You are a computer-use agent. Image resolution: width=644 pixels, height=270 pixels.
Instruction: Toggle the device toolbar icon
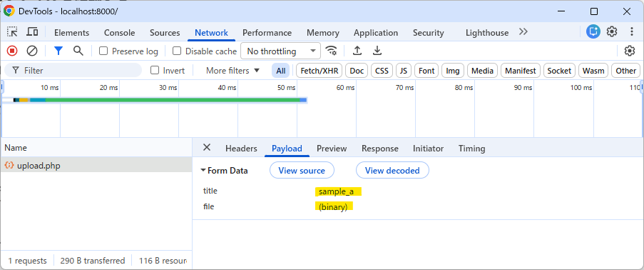[32, 32]
